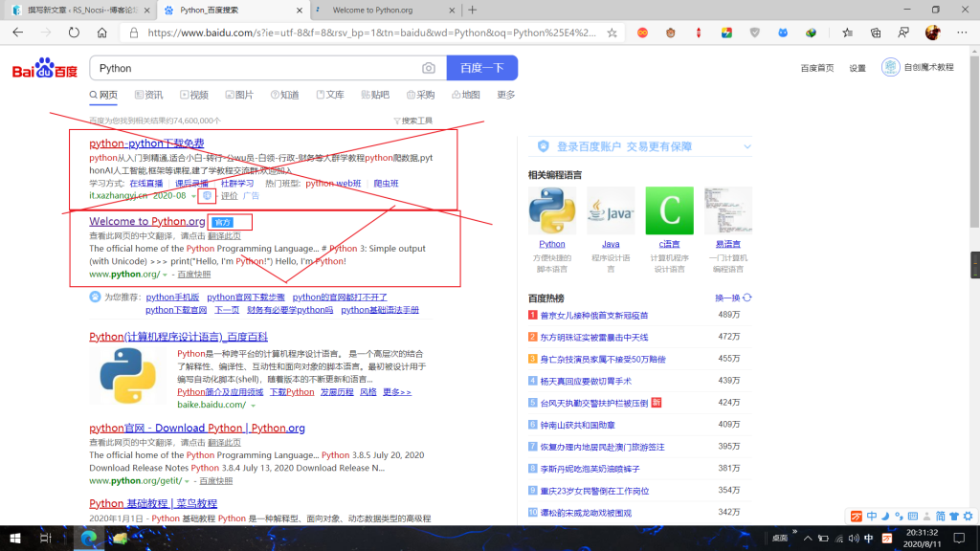The height and width of the screenshot is (551, 980).
Task: Switch to the 视频 tab
Action: click(x=194, y=95)
